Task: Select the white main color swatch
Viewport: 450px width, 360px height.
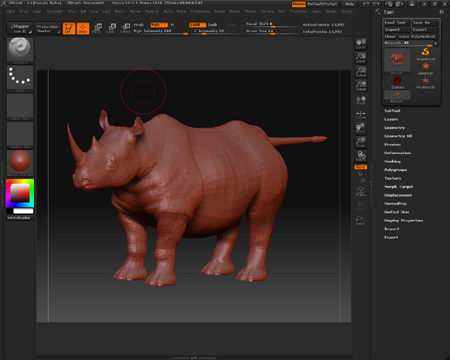Action: pyautogui.click(x=23, y=211)
